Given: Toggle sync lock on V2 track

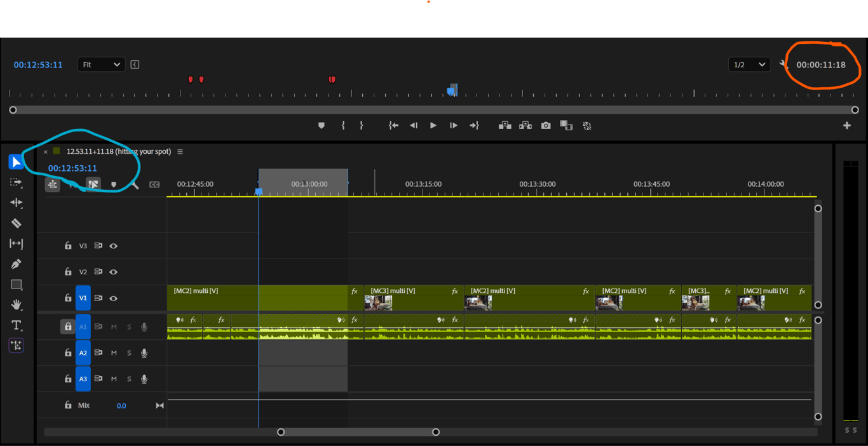Looking at the screenshot, I should point(98,272).
